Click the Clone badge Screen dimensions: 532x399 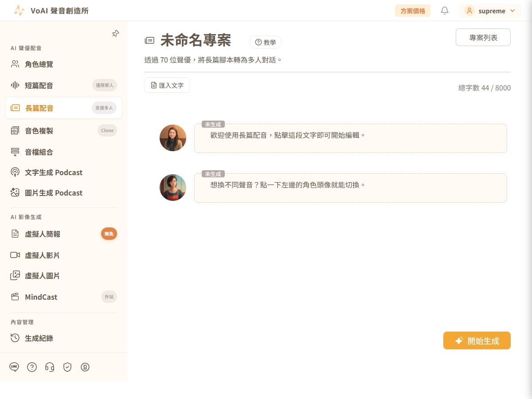click(x=107, y=130)
